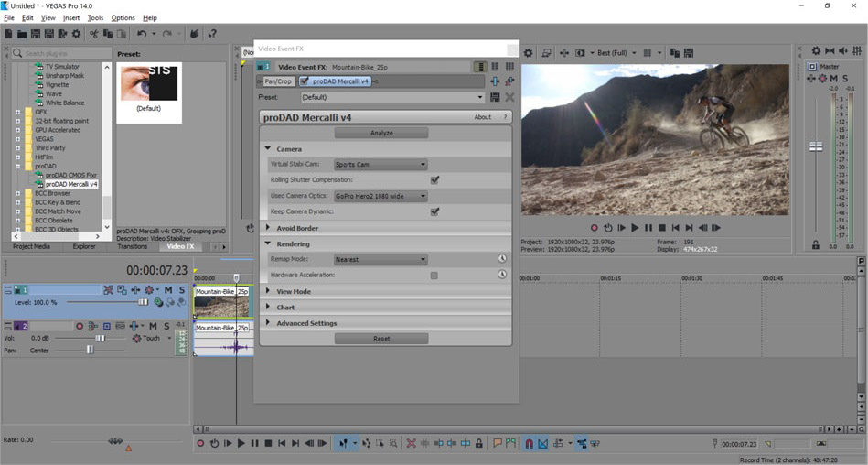Toggle proDAD Mercalli v4 enable checkbox in chain

(x=305, y=81)
